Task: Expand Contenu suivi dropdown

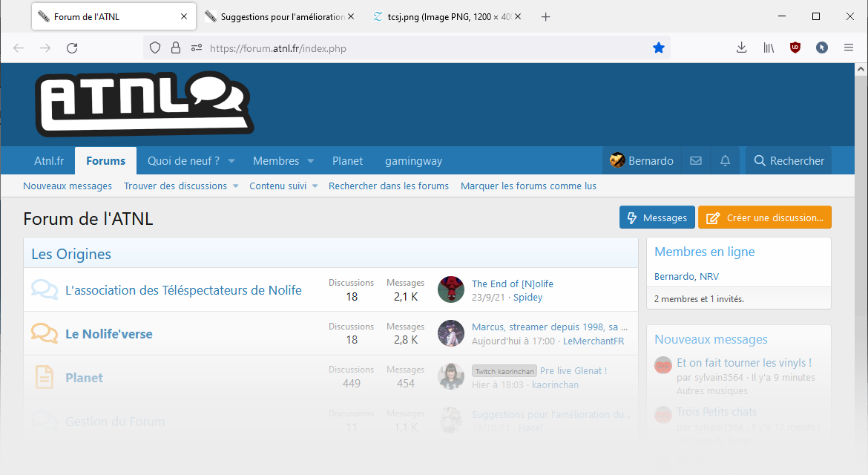Action: tap(315, 186)
